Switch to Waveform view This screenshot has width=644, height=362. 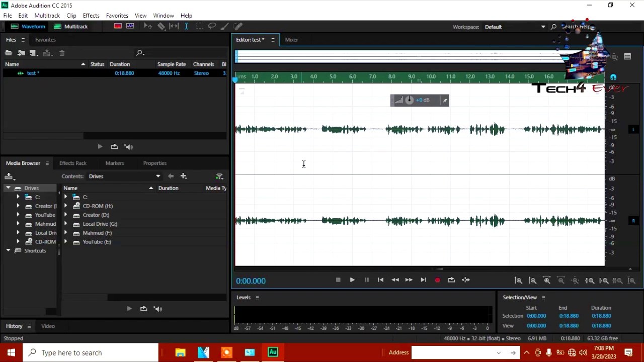[28, 26]
